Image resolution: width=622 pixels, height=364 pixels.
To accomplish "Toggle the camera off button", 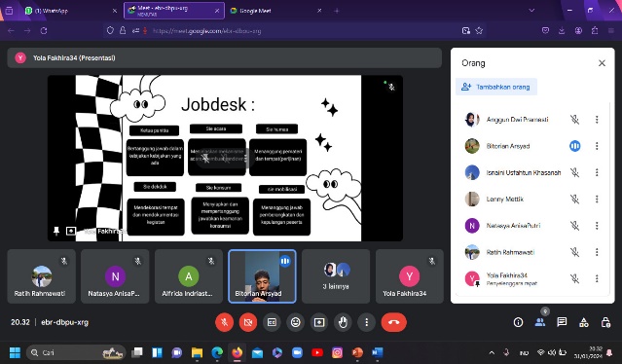I will pyautogui.click(x=248, y=322).
